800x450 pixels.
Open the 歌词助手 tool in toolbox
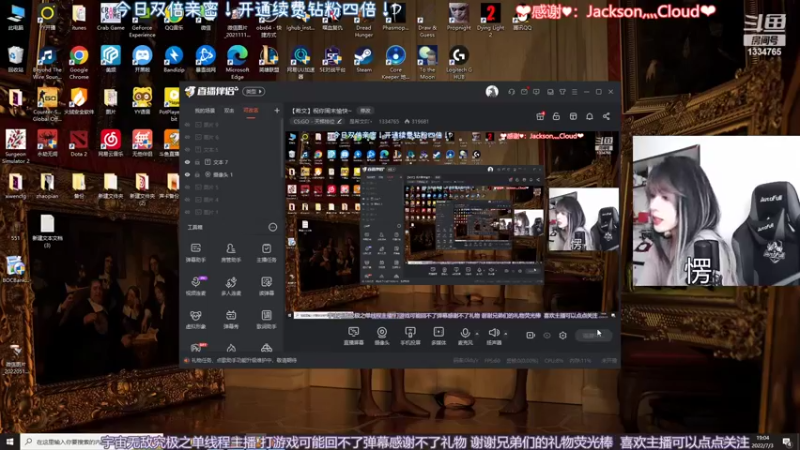[266, 319]
